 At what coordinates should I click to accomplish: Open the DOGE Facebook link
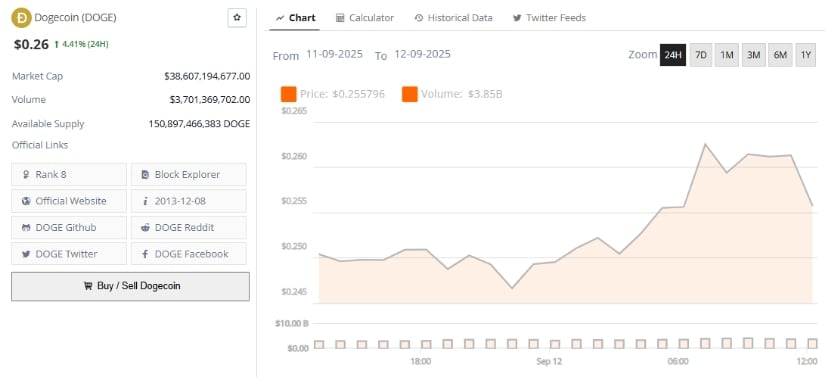point(188,253)
